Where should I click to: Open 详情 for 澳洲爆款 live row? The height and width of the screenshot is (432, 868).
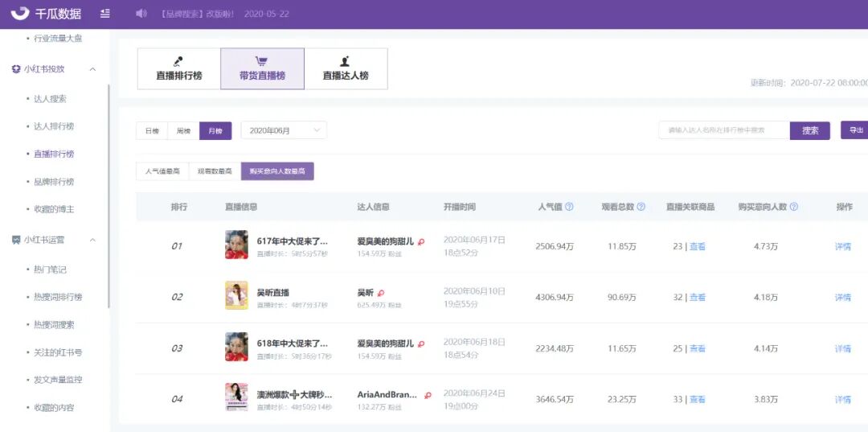pyautogui.click(x=842, y=399)
